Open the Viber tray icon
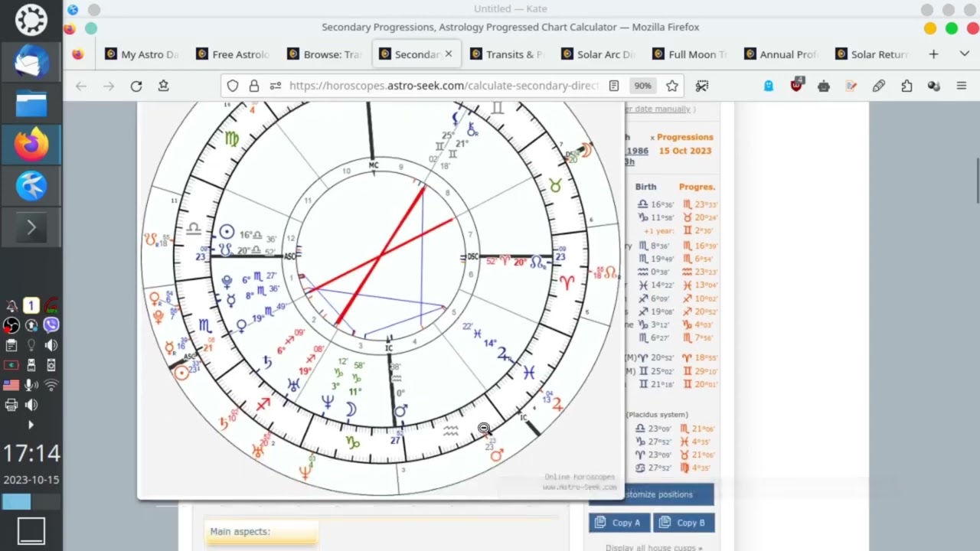This screenshot has height=551, width=980. click(x=51, y=324)
